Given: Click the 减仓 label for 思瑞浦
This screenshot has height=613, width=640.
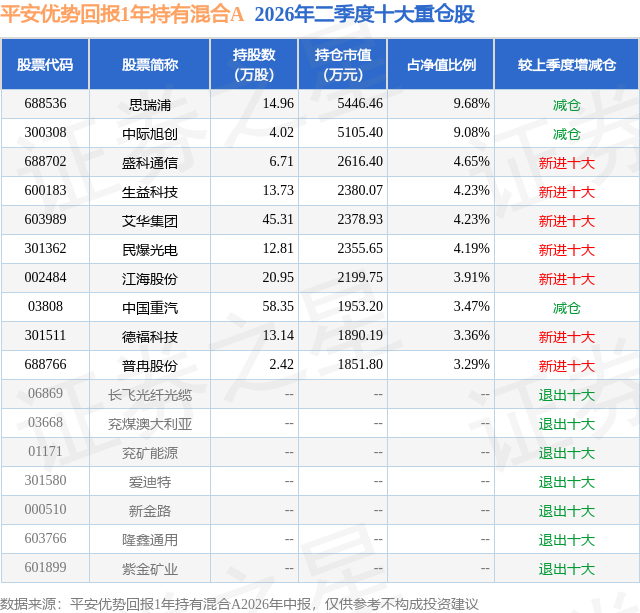Looking at the screenshot, I should 567,105.
